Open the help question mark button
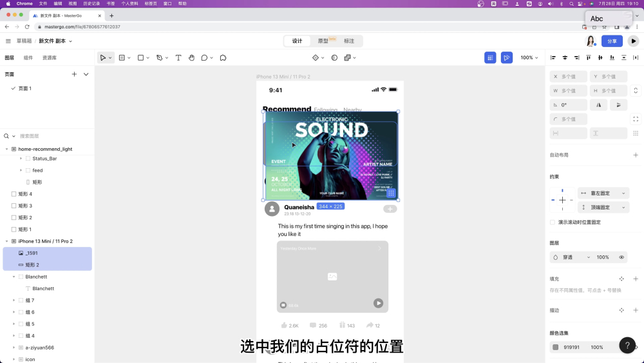644x363 pixels. (x=627, y=346)
